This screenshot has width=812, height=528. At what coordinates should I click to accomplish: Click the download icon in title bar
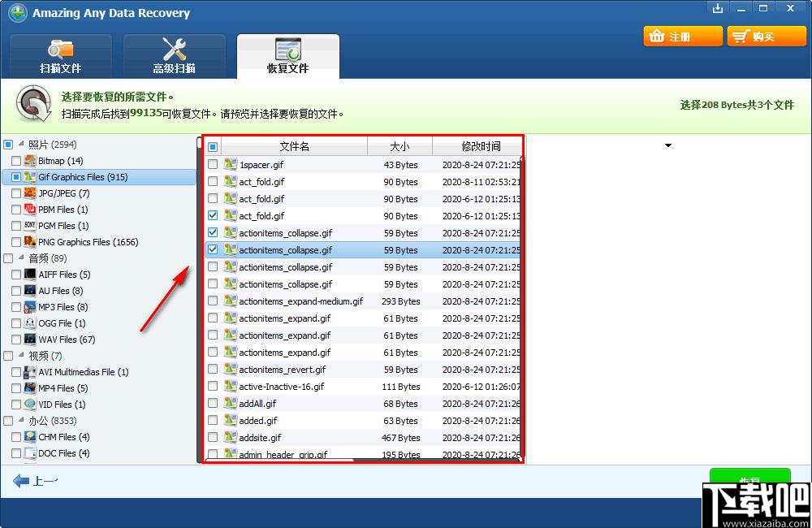click(x=717, y=9)
